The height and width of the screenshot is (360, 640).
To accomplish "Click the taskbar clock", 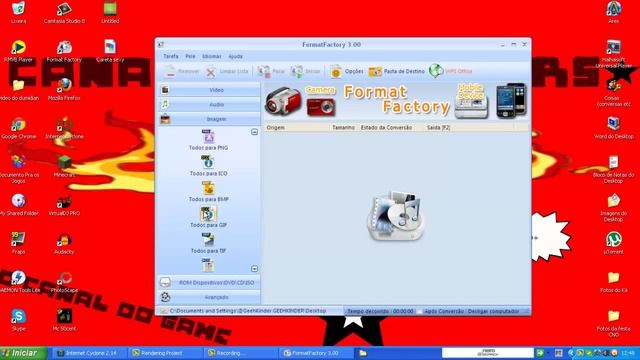I will tap(629, 353).
